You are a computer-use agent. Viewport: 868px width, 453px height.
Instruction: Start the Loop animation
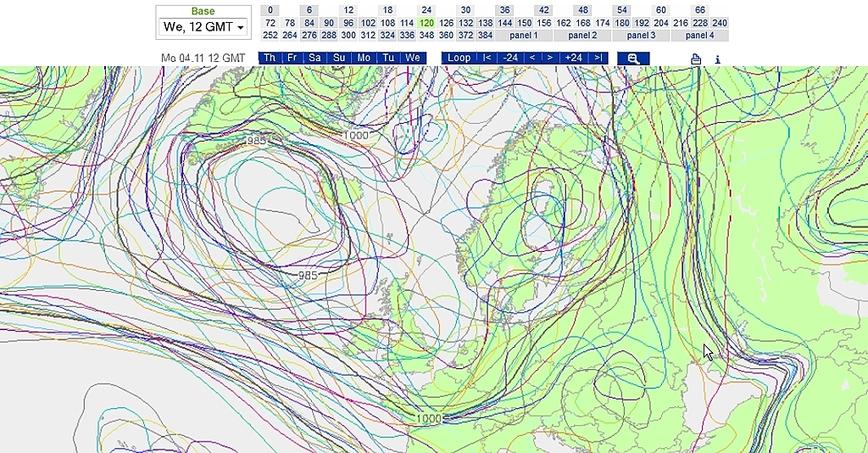pos(459,58)
